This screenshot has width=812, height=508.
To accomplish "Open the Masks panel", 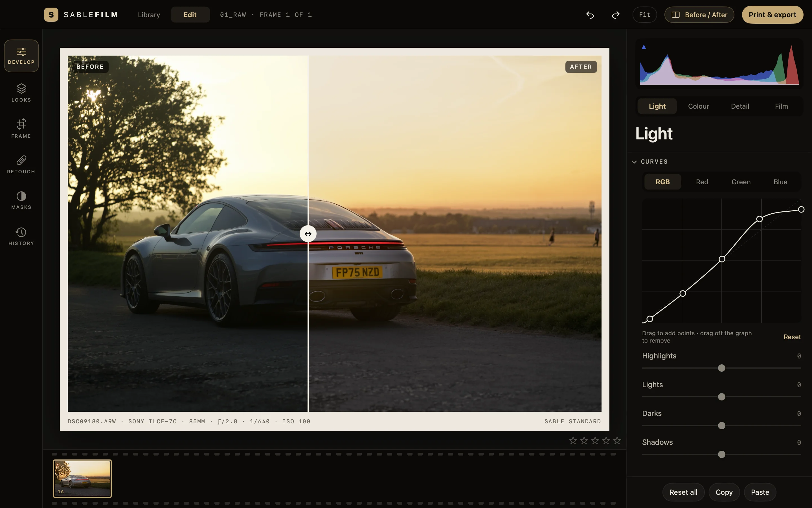I will pyautogui.click(x=21, y=200).
